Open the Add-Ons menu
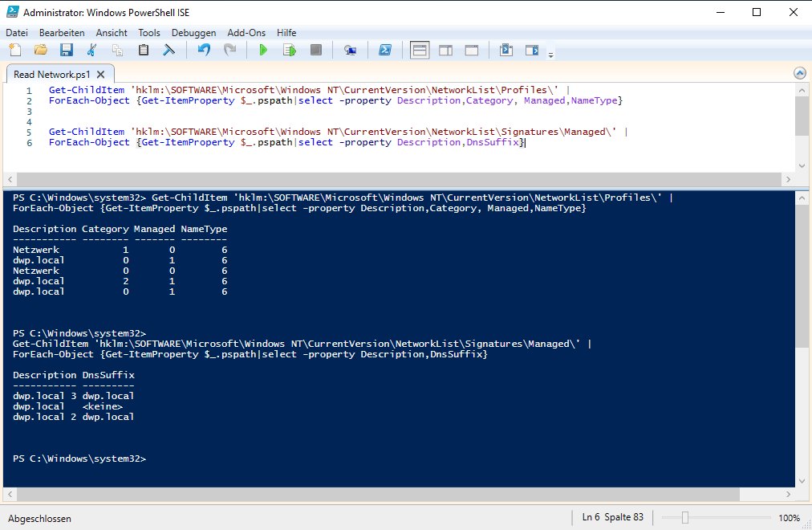 (246, 33)
